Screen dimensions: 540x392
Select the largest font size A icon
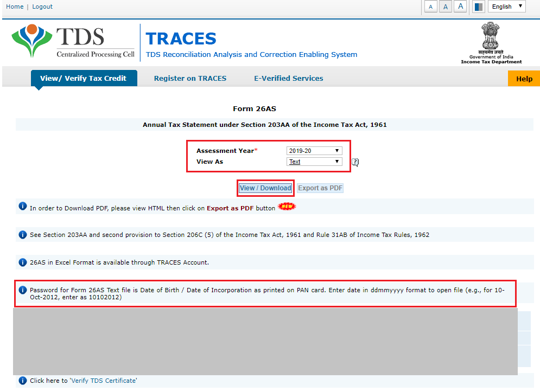tap(460, 6)
